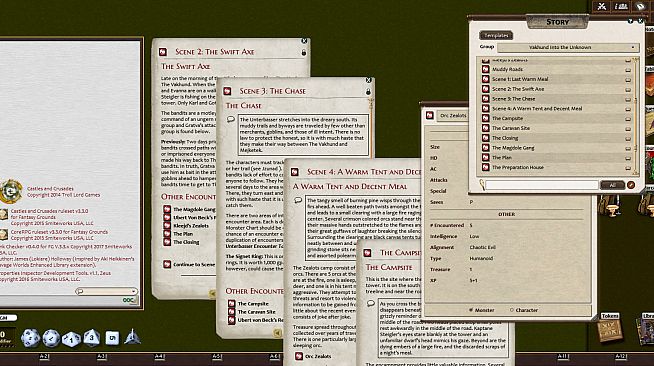Open the party sheet icon at top right
654x366 pixels.
point(621,6)
